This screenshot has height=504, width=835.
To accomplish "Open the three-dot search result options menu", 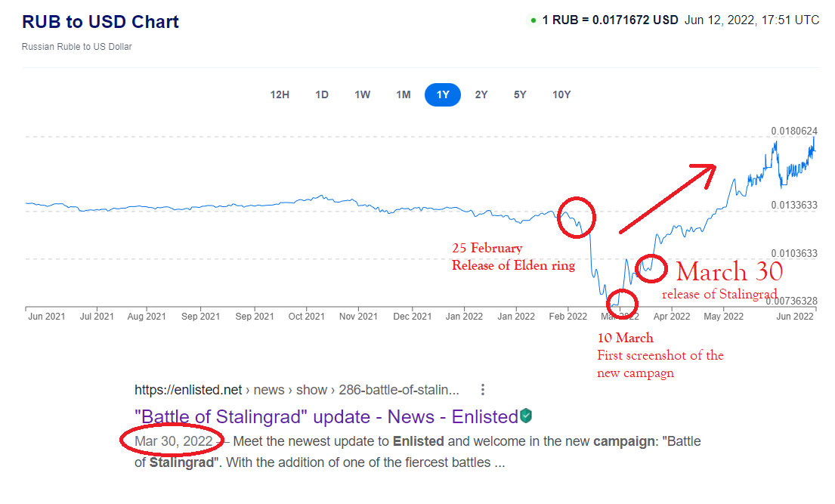I will coord(482,389).
